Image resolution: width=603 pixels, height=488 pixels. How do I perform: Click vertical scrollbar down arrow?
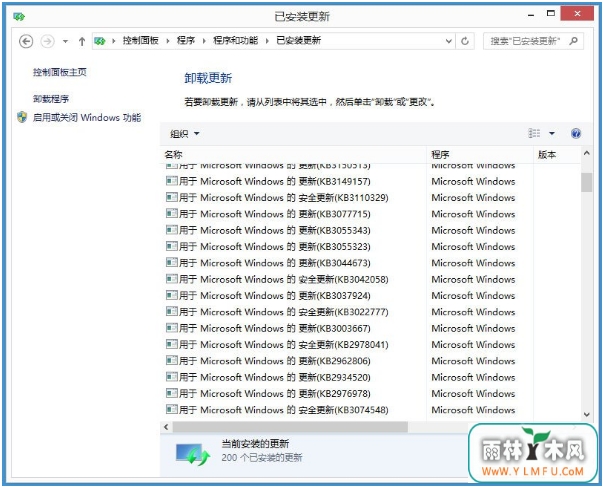click(x=586, y=415)
